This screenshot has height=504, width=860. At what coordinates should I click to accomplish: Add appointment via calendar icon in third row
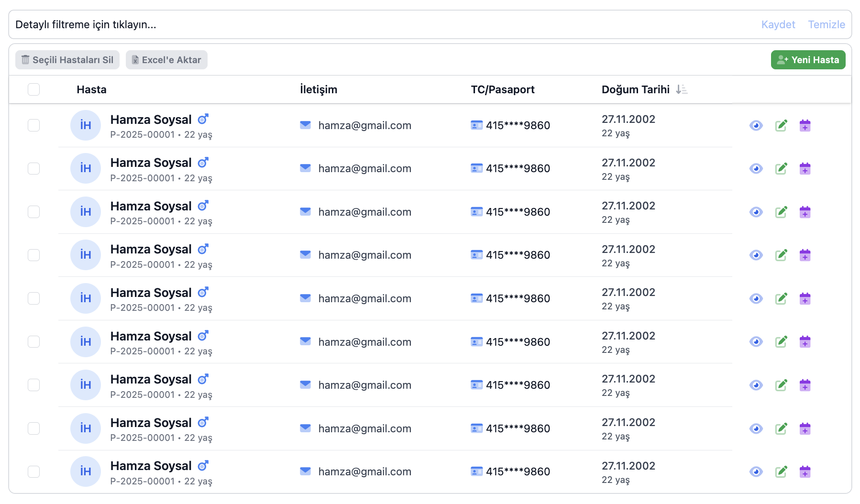pos(805,212)
